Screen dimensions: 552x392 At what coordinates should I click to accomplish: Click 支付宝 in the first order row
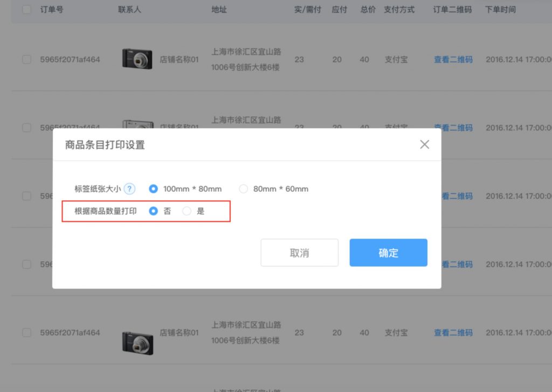(396, 59)
